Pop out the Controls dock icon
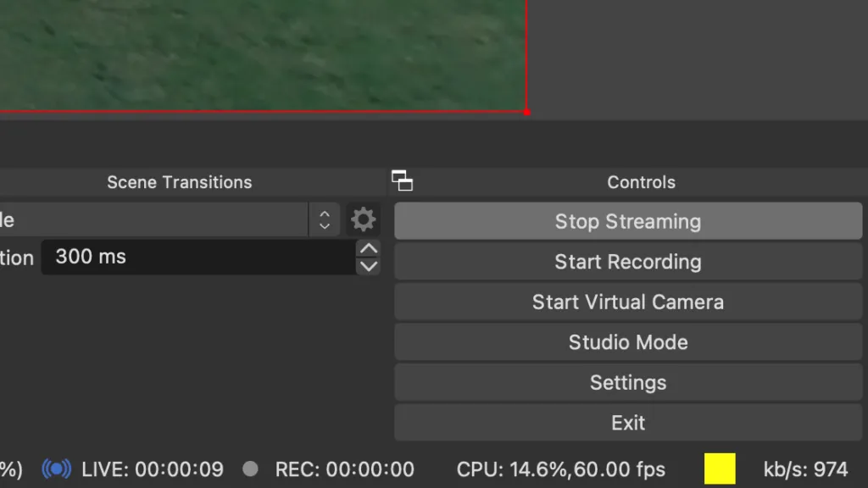The image size is (868, 488). (403, 181)
